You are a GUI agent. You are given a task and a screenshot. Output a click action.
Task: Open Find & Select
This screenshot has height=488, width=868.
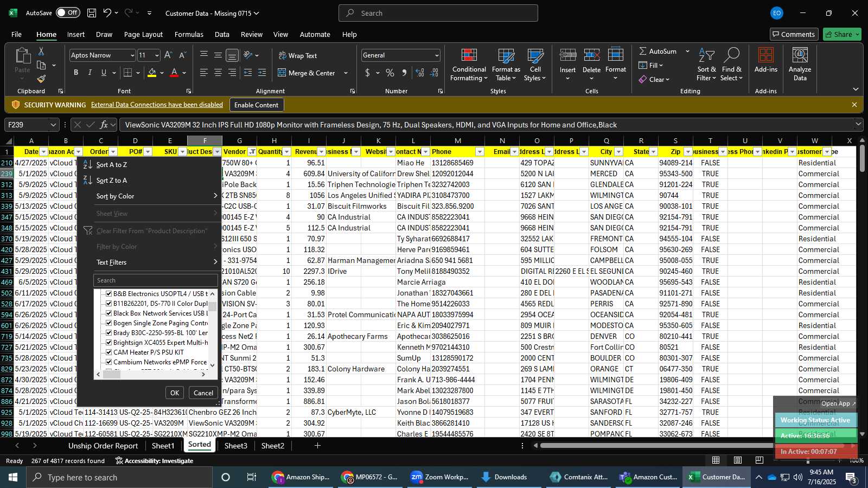pos(732,65)
